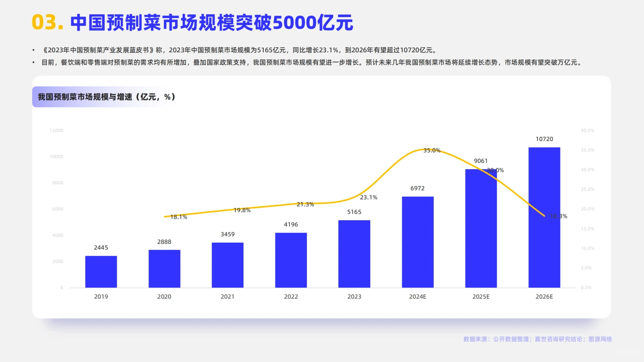Click the 12000 left axis tick label
The height and width of the screenshot is (362, 644).
click(56, 130)
